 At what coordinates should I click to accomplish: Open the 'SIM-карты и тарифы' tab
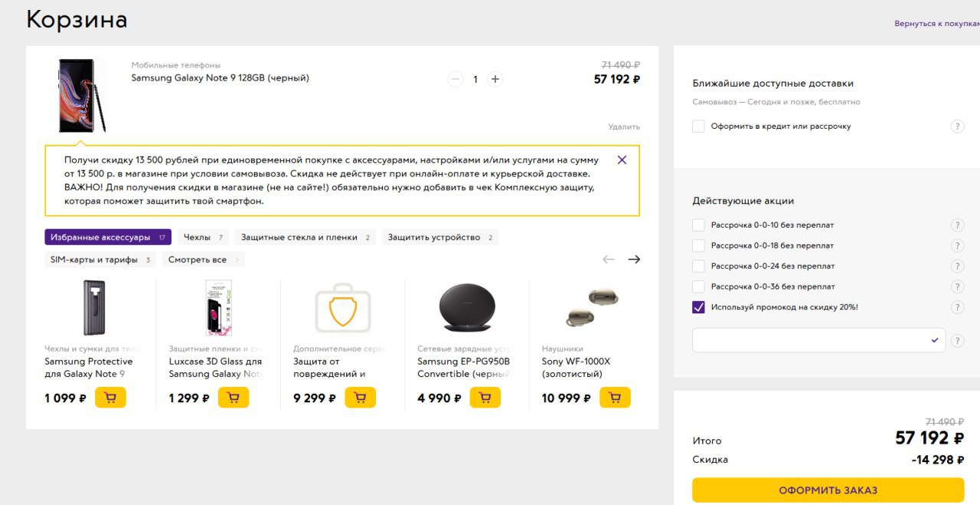pos(100,260)
